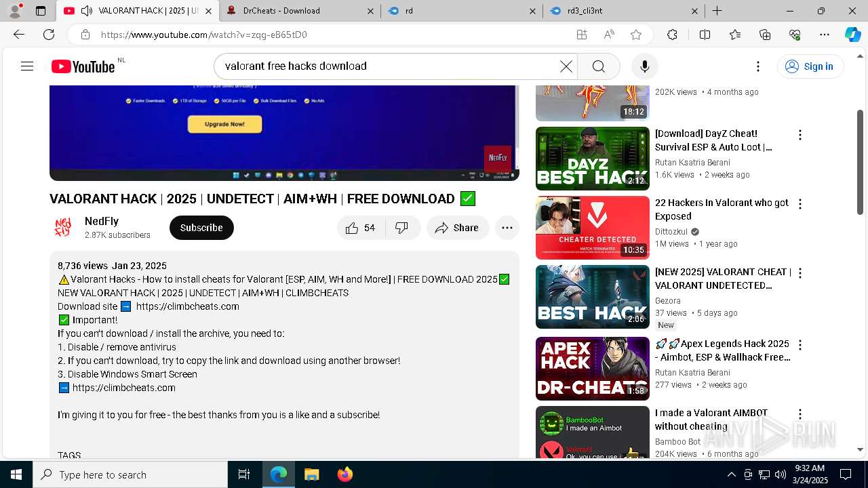Open more actions menu beside Share
This screenshot has width=868, height=488.
click(x=507, y=228)
